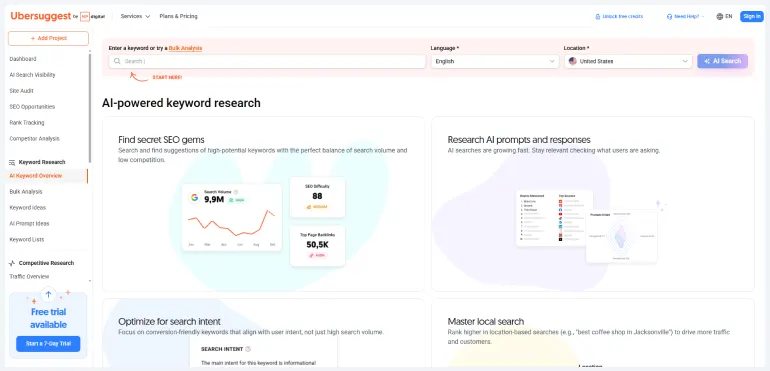
Task: Click the United States flag icon
Action: coord(573,61)
